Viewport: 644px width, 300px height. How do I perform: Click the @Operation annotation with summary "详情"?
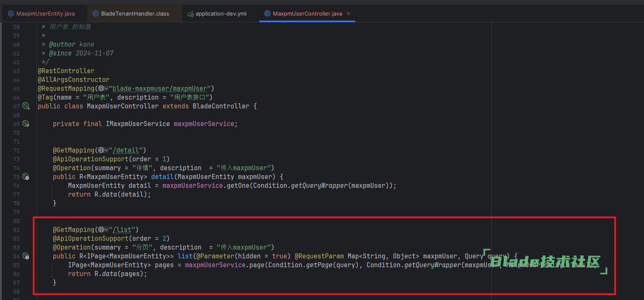tap(163, 168)
